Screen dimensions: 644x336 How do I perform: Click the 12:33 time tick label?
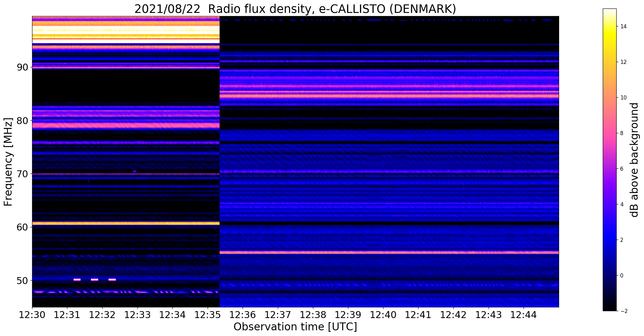coord(137,315)
